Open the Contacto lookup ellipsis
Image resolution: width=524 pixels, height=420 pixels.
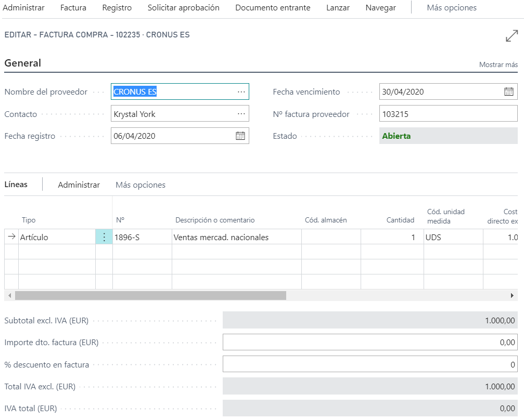241,114
